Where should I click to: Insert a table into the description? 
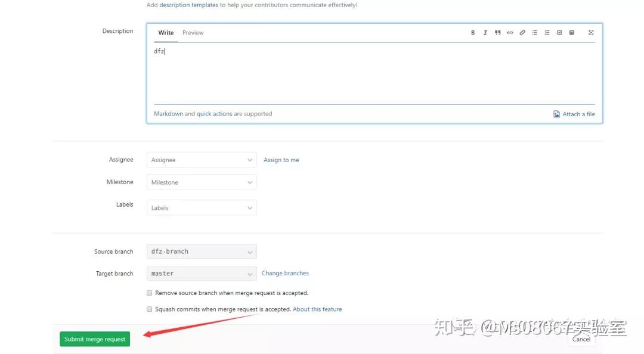571,32
